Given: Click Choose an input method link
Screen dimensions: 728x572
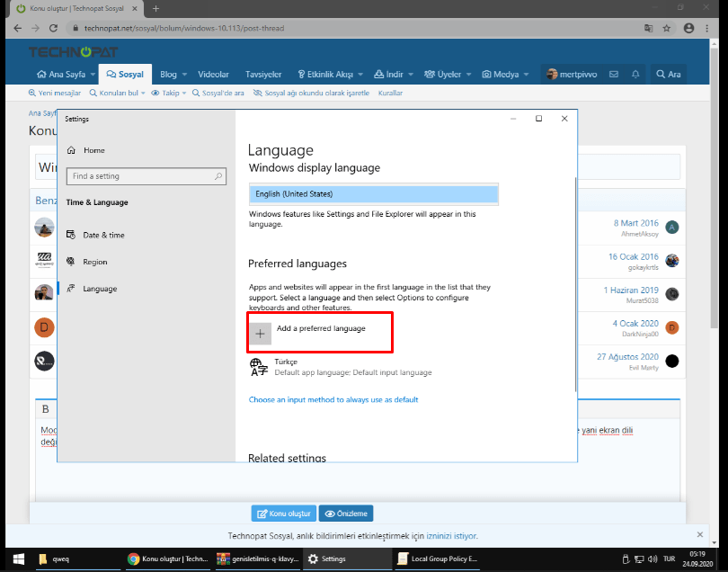Looking at the screenshot, I should pyautogui.click(x=333, y=399).
